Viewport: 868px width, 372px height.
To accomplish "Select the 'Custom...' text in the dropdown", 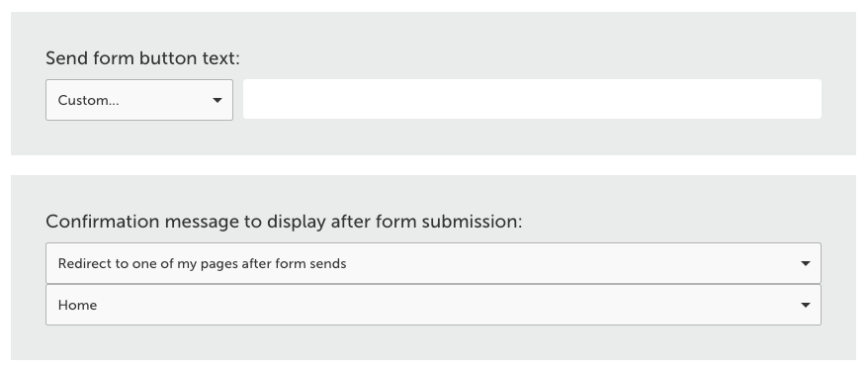I will pos(88,100).
